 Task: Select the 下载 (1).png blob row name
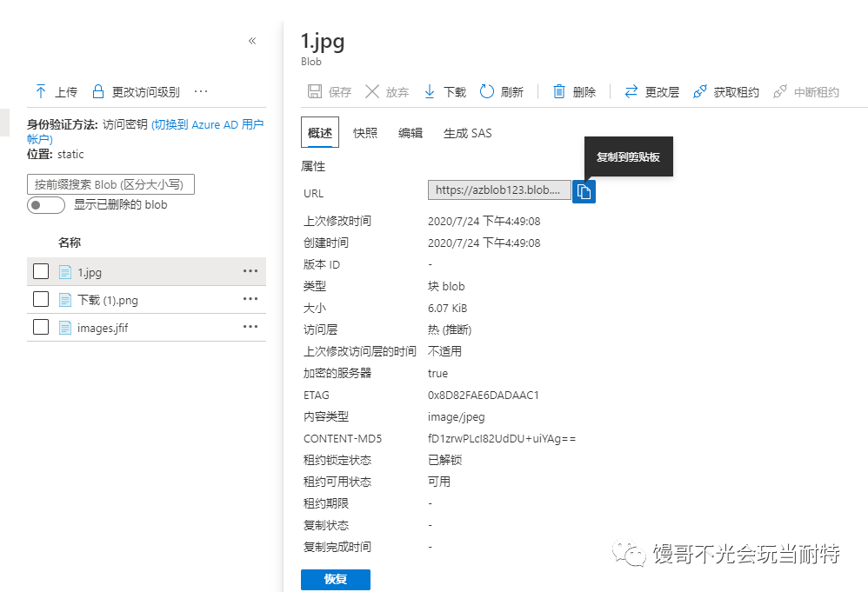(x=108, y=300)
